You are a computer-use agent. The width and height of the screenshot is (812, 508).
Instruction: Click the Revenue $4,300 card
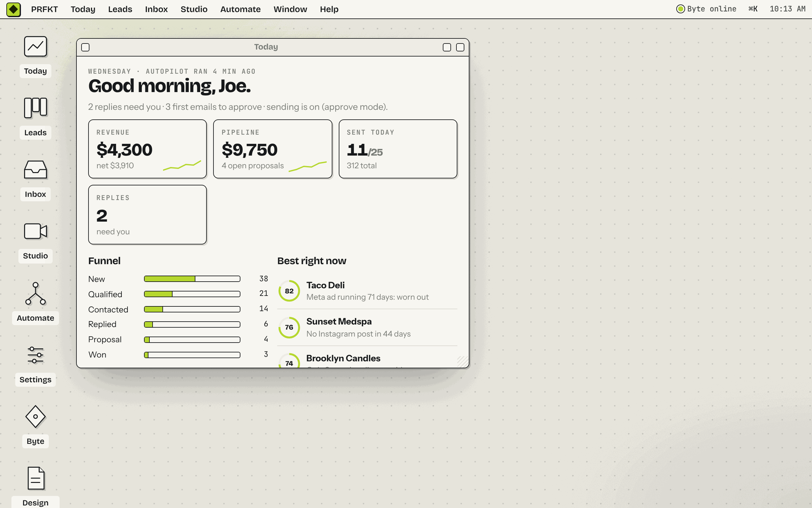[147, 149]
